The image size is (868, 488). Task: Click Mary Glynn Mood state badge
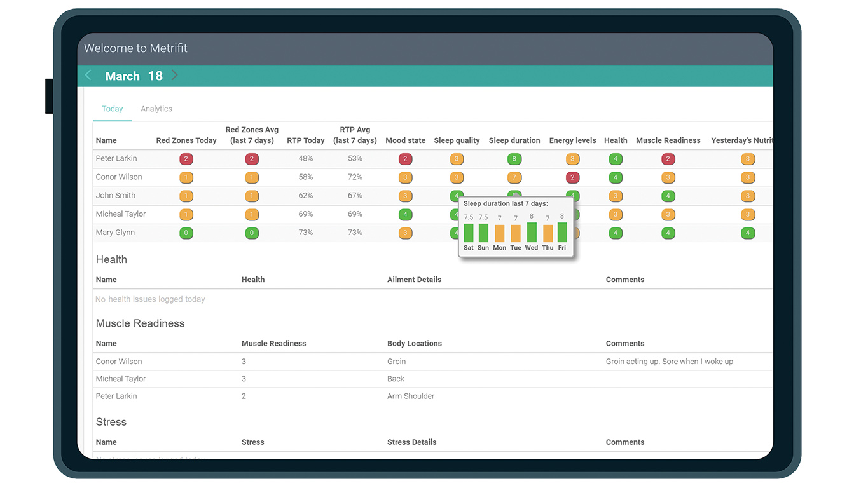405,233
